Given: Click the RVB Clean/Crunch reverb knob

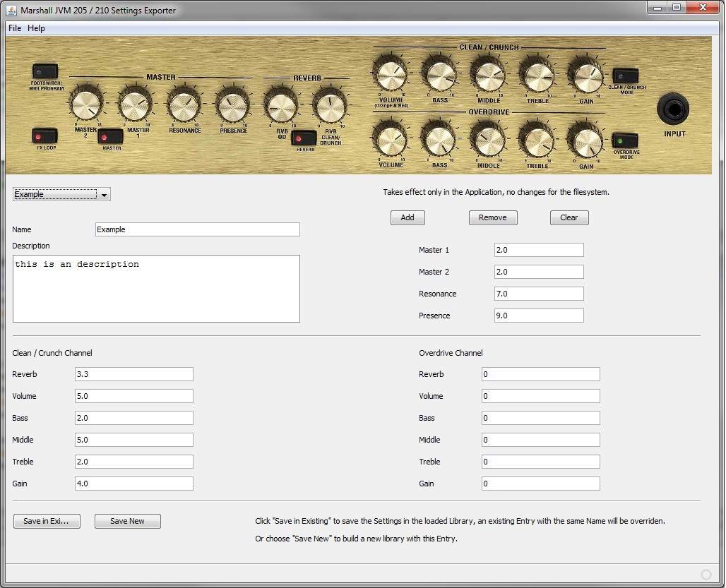Looking at the screenshot, I should click(x=330, y=106).
